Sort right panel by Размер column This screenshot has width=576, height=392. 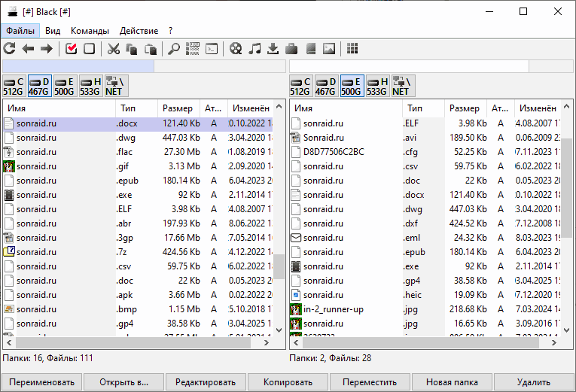[x=465, y=108]
